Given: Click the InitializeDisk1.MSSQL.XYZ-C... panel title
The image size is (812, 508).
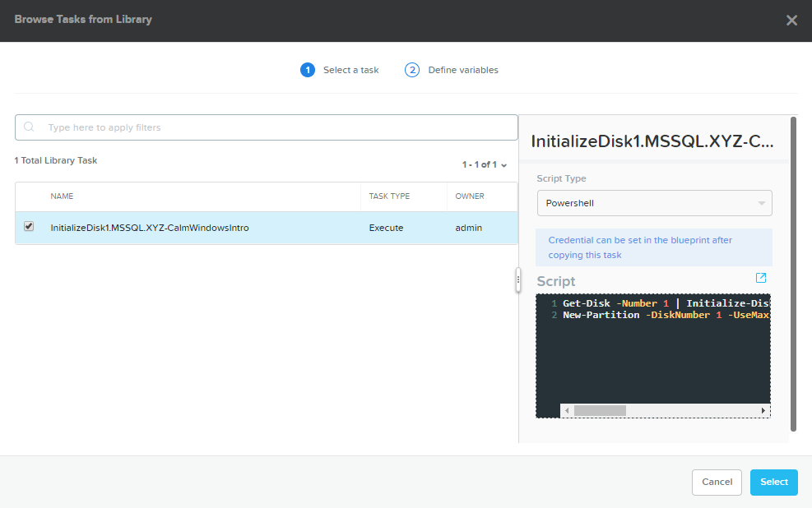Looking at the screenshot, I should click(x=652, y=141).
